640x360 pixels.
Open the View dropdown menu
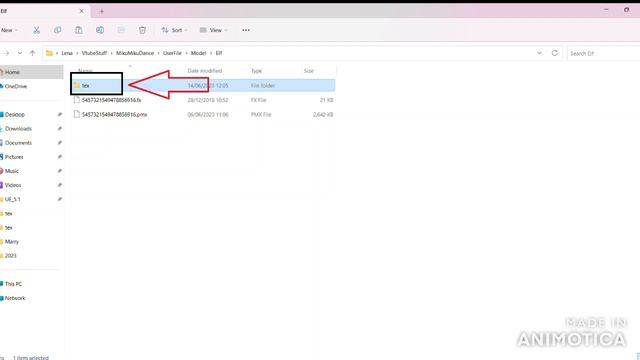213,30
